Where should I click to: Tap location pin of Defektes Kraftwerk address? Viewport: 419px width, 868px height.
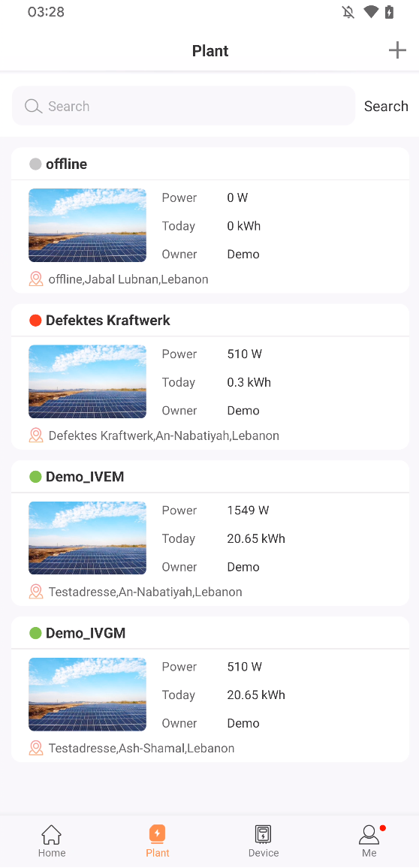click(x=36, y=435)
